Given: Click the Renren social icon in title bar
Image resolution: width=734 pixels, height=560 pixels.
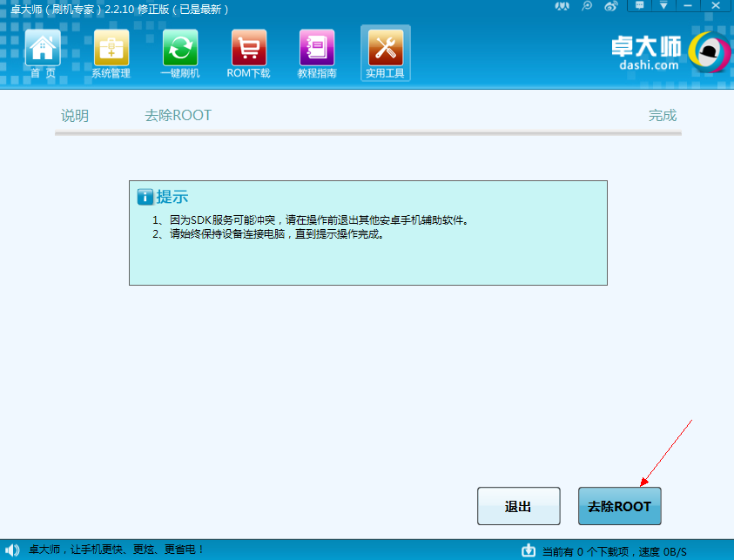Looking at the screenshot, I should pyautogui.click(x=563, y=7).
